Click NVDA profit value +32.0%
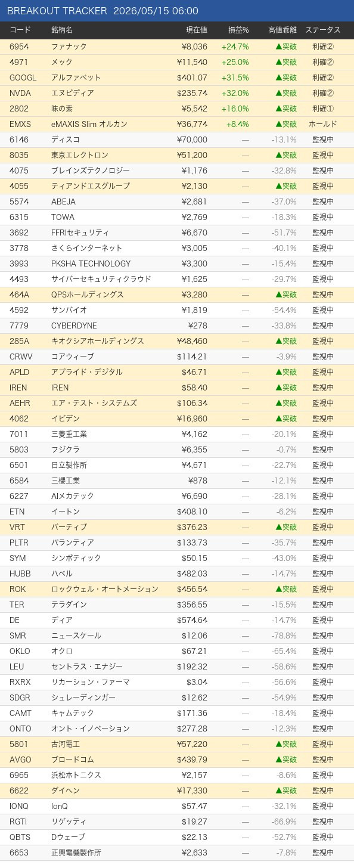Image resolution: width=354 pixels, height=868 pixels. [235, 93]
